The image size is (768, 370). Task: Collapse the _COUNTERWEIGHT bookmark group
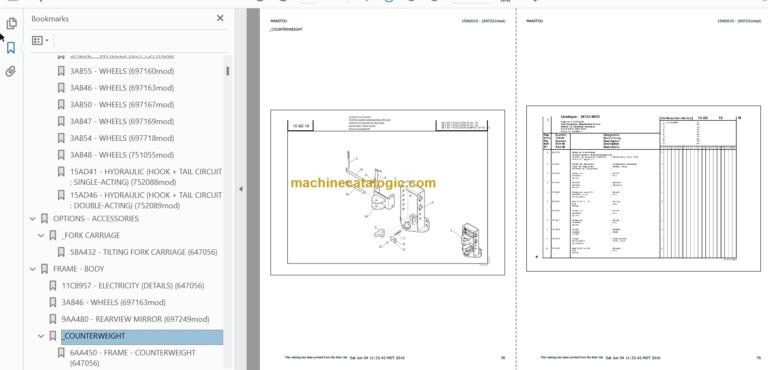click(42, 336)
